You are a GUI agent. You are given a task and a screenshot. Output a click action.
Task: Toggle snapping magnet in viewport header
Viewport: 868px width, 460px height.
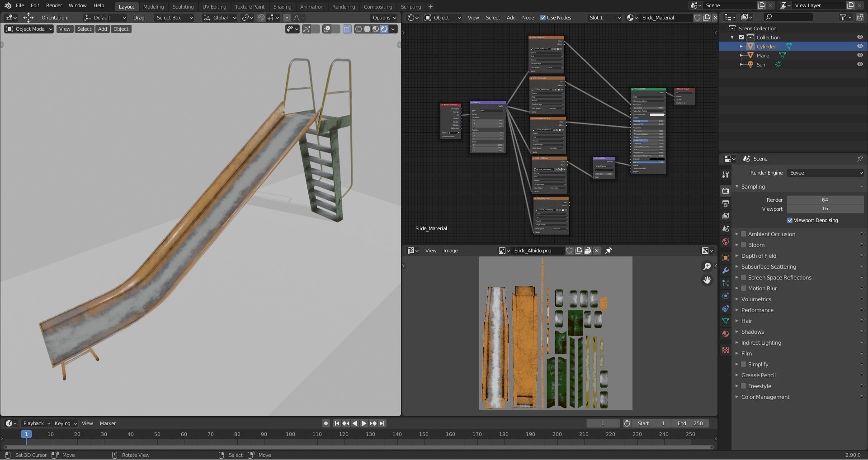(x=261, y=18)
